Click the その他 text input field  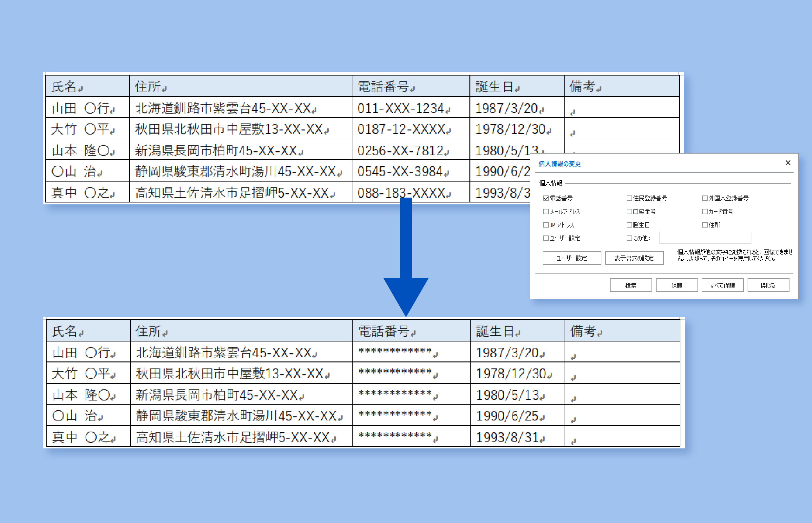705,238
